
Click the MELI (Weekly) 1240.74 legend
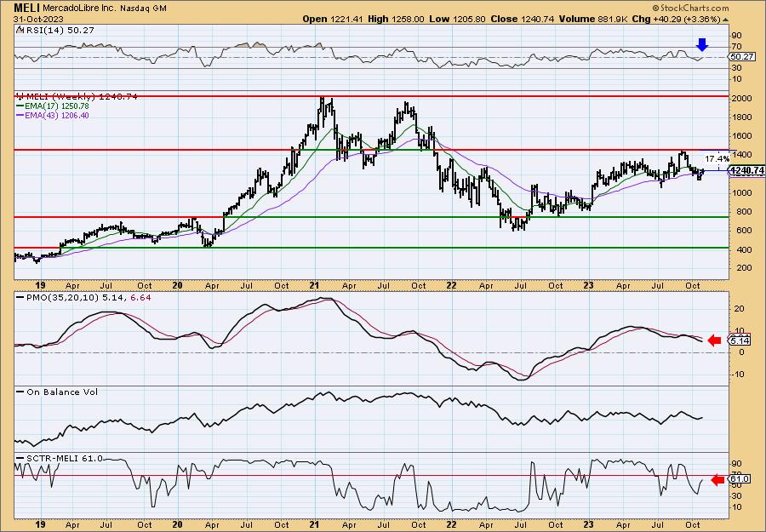pyautogui.click(x=81, y=97)
